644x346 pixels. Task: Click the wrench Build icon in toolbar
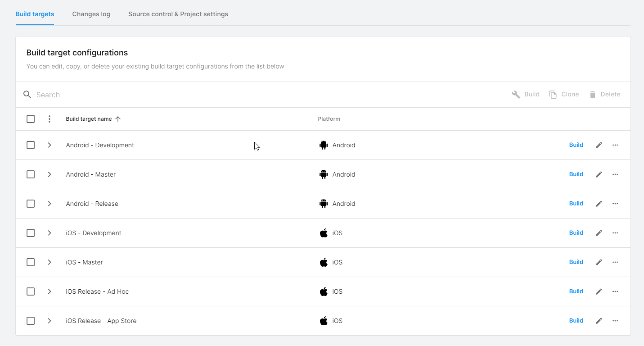516,94
